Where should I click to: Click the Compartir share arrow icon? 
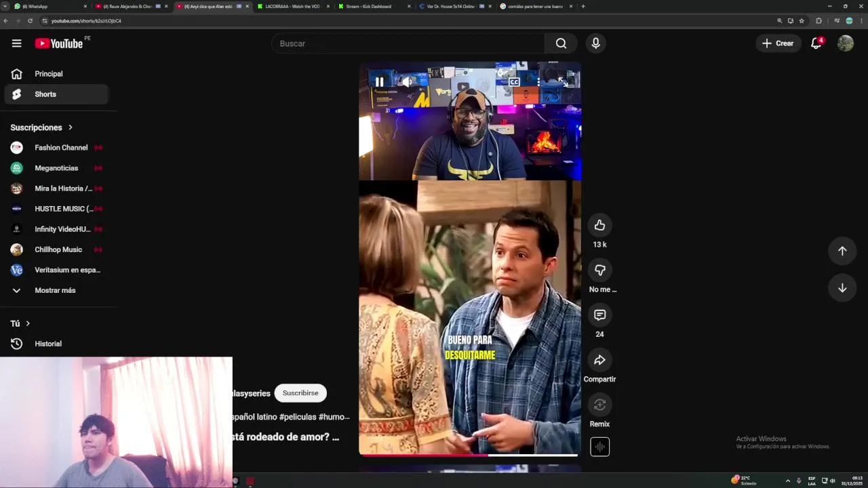(x=599, y=360)
